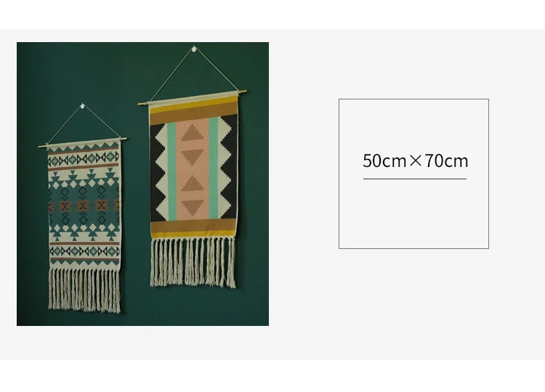Click the pink center stripe with triangles
This screenshot has height=392, width=545.
pyautogui.click(x=193, y=169)
